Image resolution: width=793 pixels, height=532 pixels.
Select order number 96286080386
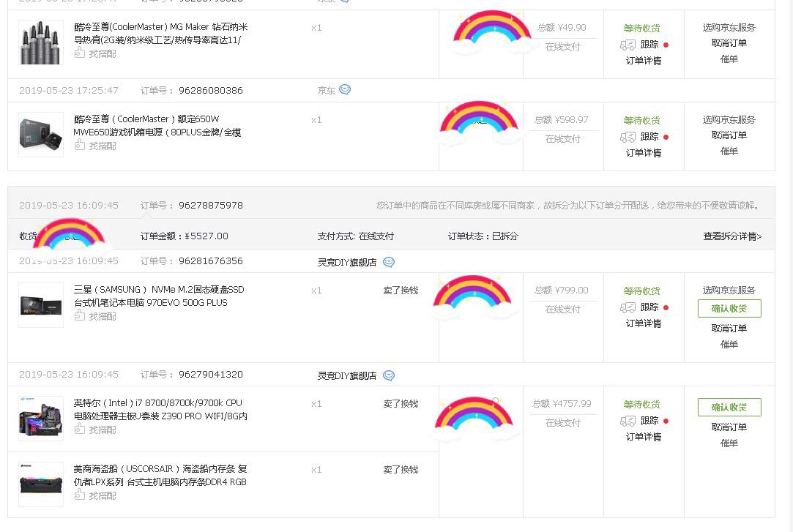211,91
